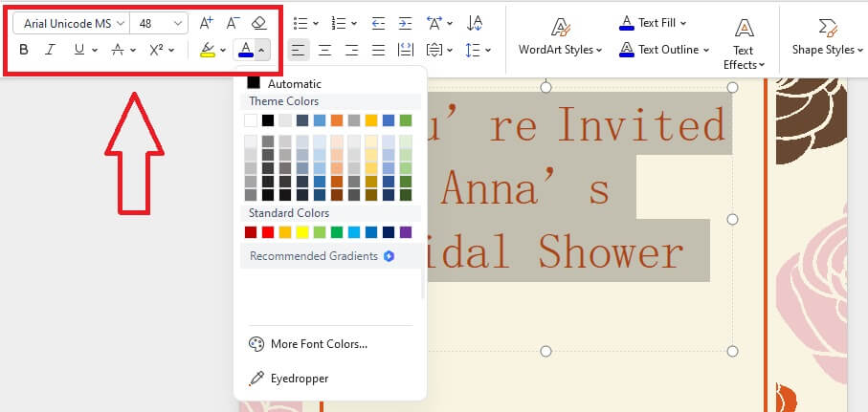Viewport: 868px width, 412px height.
Task: Click the font color A icon
Action: [245, 50]
